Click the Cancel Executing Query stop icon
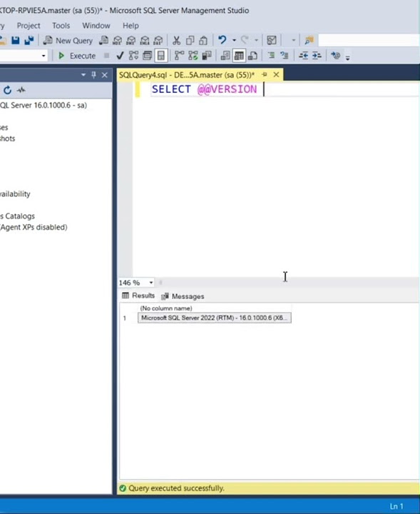 click(x=106, y=56)
